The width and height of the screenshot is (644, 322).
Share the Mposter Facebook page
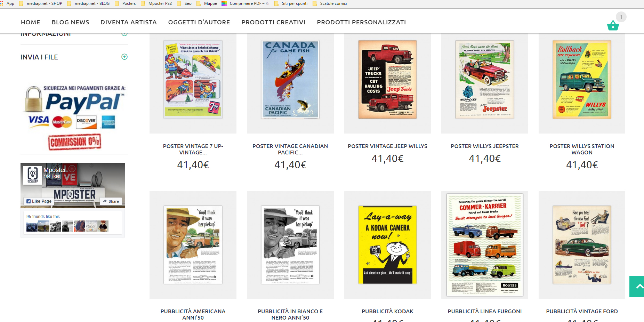(111, 201)
